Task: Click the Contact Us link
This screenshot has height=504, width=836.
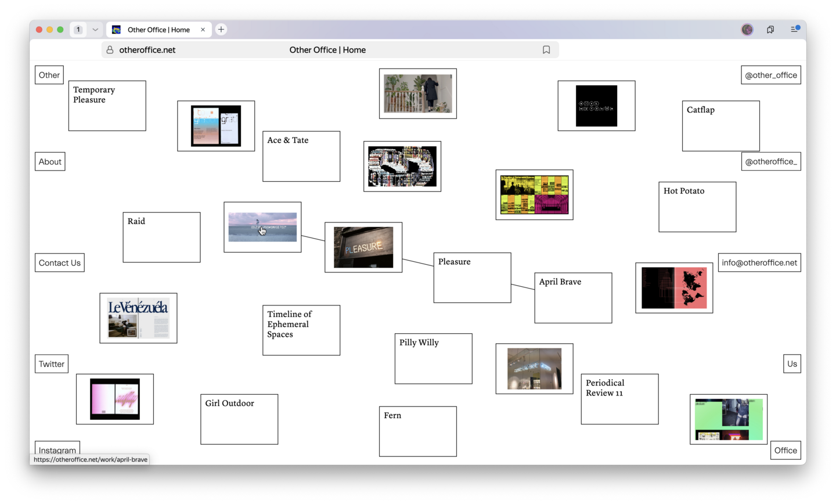Action: pos(59,263)
